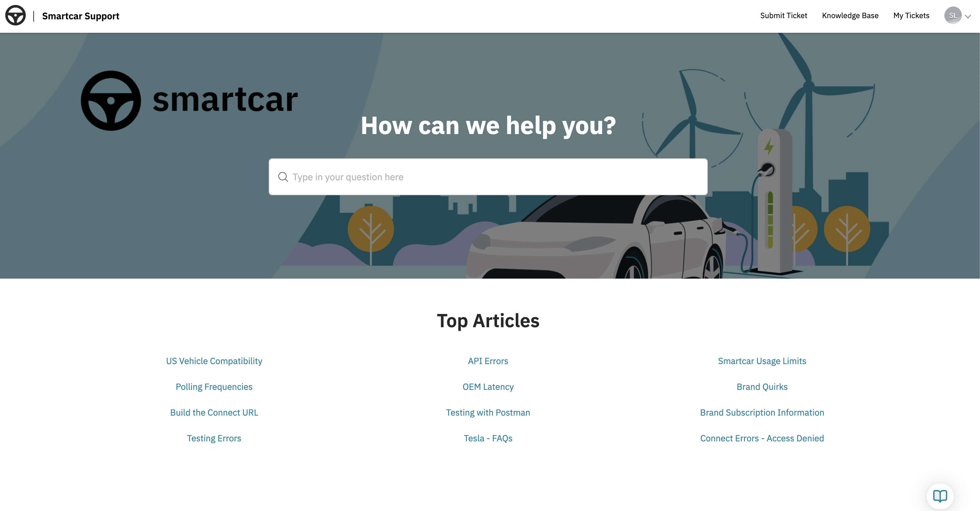Click the SL user avatar

coord(952,16)
